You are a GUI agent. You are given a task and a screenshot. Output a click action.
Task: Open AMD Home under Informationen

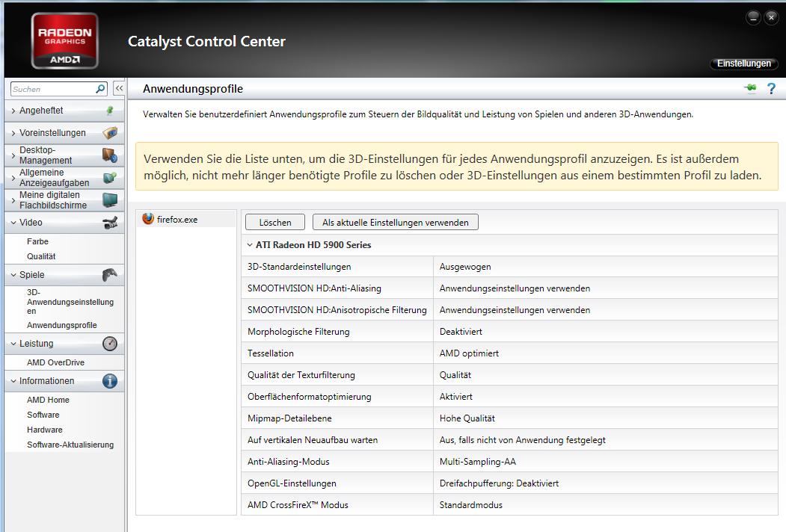tap(48, 400)
